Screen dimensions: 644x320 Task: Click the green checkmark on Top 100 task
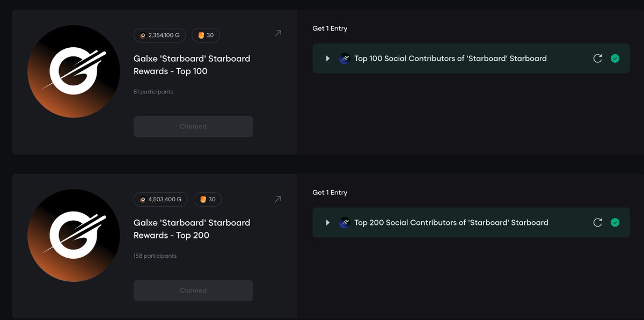click(615, 59)
